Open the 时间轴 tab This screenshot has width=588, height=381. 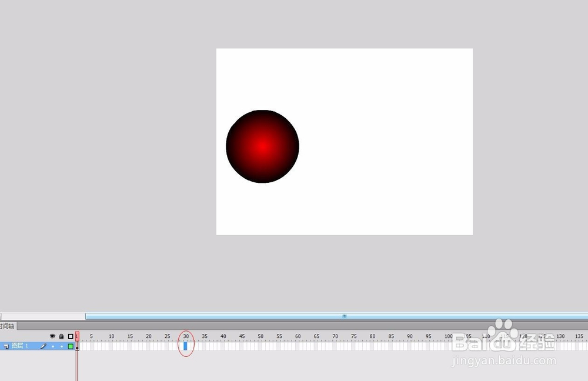coord(7,326)
